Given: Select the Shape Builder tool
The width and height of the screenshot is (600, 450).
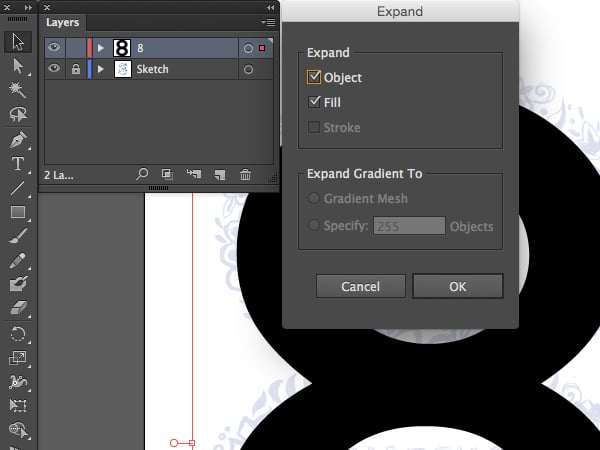Looking at the screenshot, I should pos(18,429).
